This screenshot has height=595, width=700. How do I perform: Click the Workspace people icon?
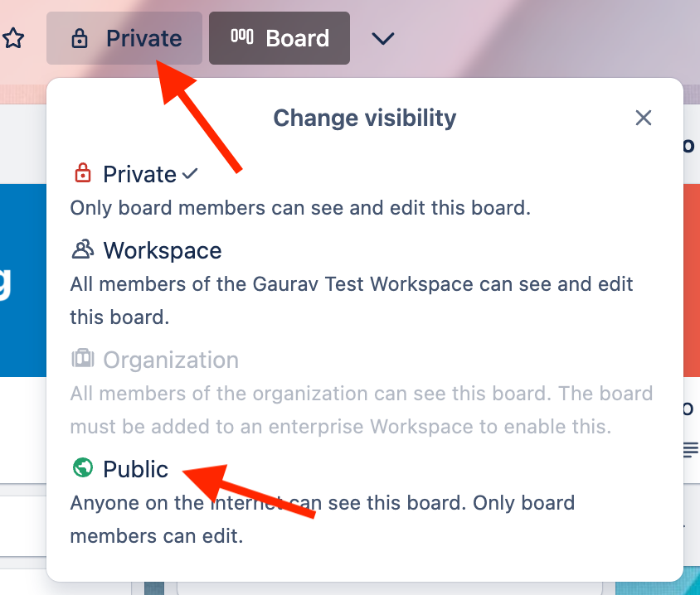click(x=83, y=249)
